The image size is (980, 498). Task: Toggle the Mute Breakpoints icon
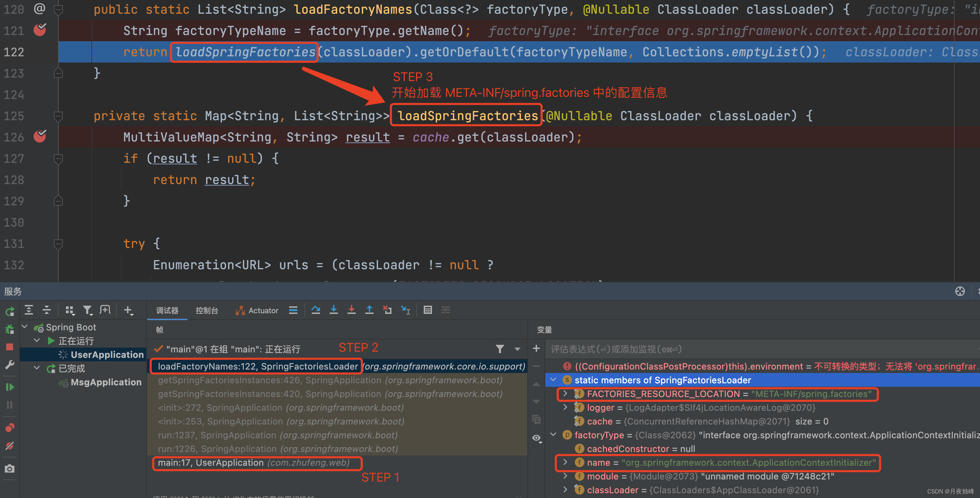coord(10,446)
